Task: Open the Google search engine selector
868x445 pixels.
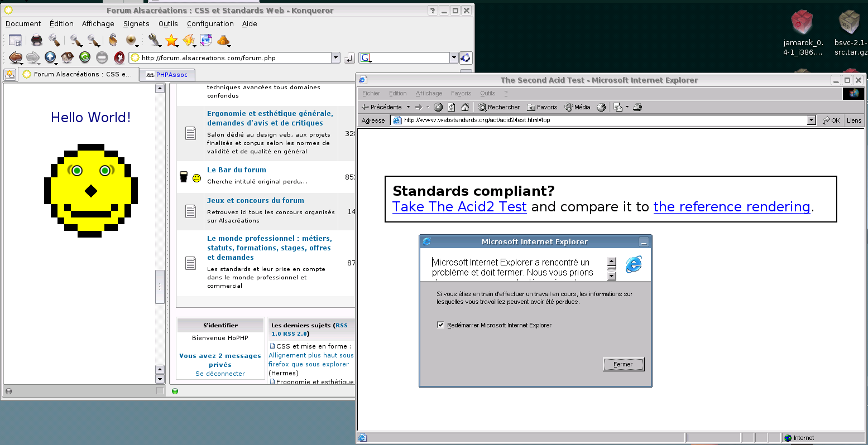Action: pyautogui.click(x=366, y=57)
